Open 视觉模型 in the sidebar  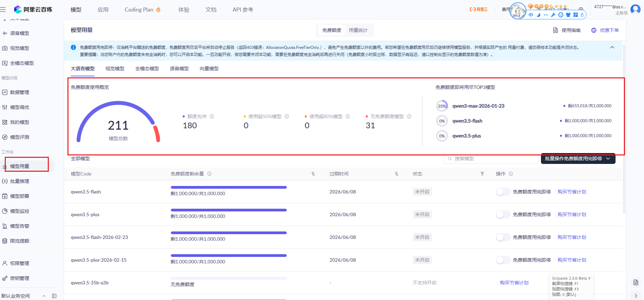click(x=19, y=48)
